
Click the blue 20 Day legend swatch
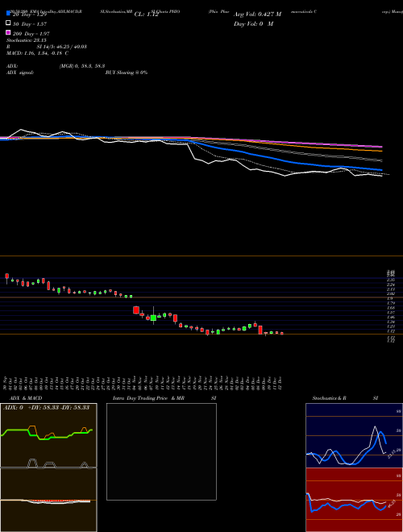[8, 13]
